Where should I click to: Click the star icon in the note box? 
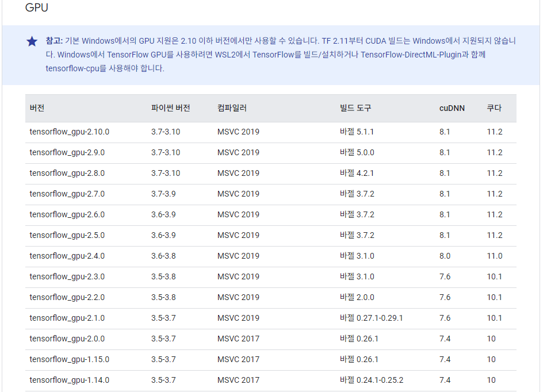32,41
